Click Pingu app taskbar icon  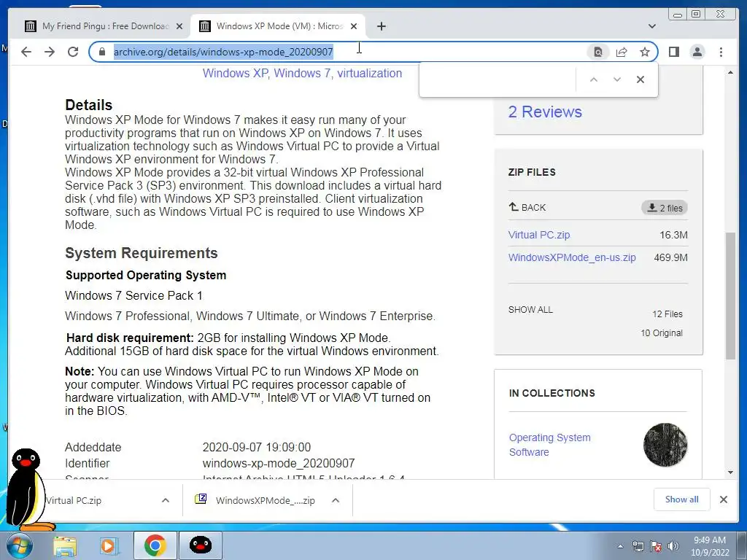tap(200, 545)
